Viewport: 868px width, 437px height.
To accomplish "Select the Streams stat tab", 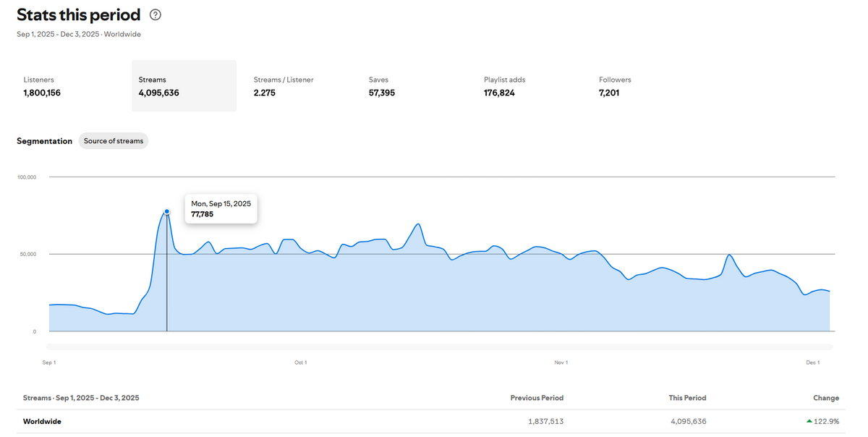I will coord(184,86).
